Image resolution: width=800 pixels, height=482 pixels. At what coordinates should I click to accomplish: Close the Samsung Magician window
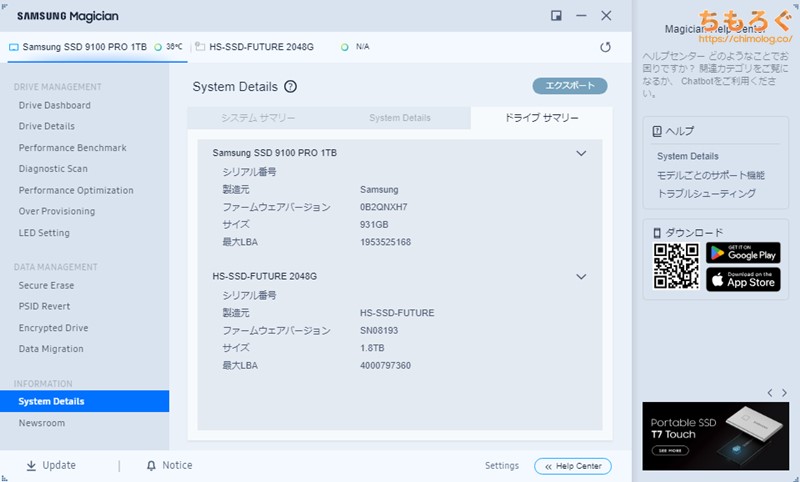(x=606, y=16)
